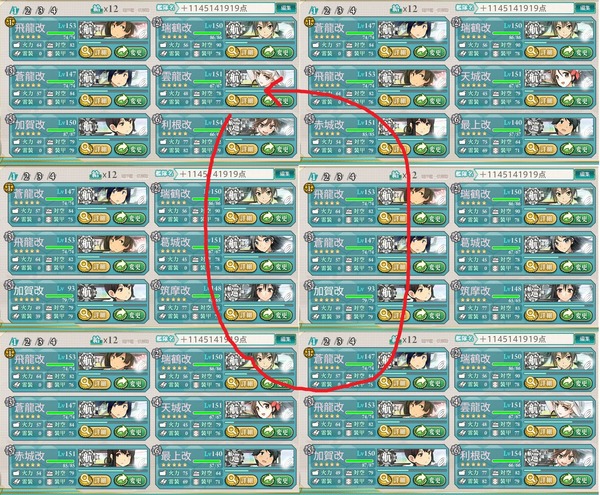Middle-right panel: click 瑞鶴改 変更 change button

pyautogui.click(x=576, y=218)
